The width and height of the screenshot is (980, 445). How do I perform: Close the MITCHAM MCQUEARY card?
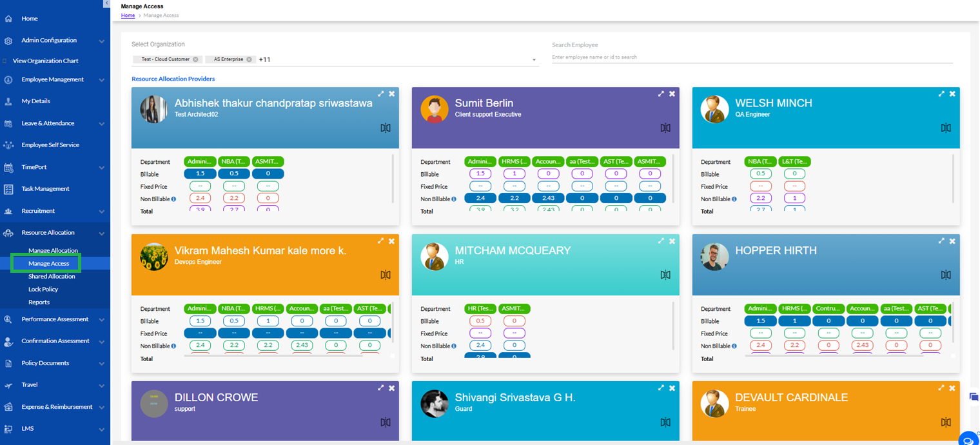coord(672,241)
